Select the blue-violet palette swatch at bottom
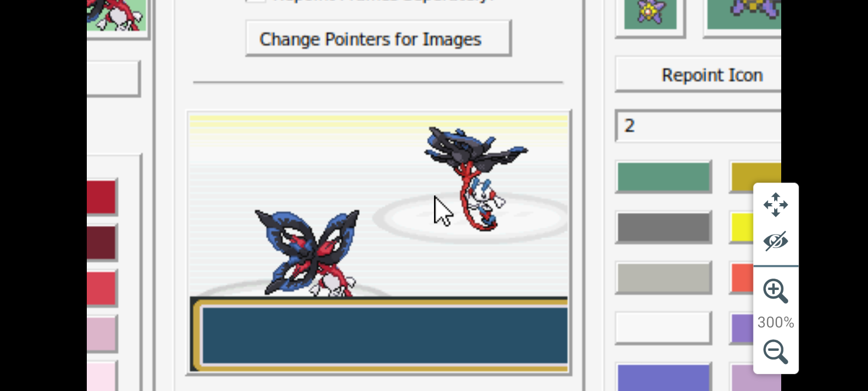 pos(663,377)
